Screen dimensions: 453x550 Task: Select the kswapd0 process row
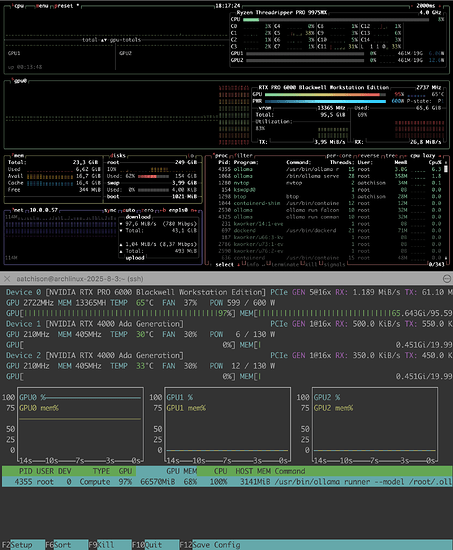coord(329,190)
